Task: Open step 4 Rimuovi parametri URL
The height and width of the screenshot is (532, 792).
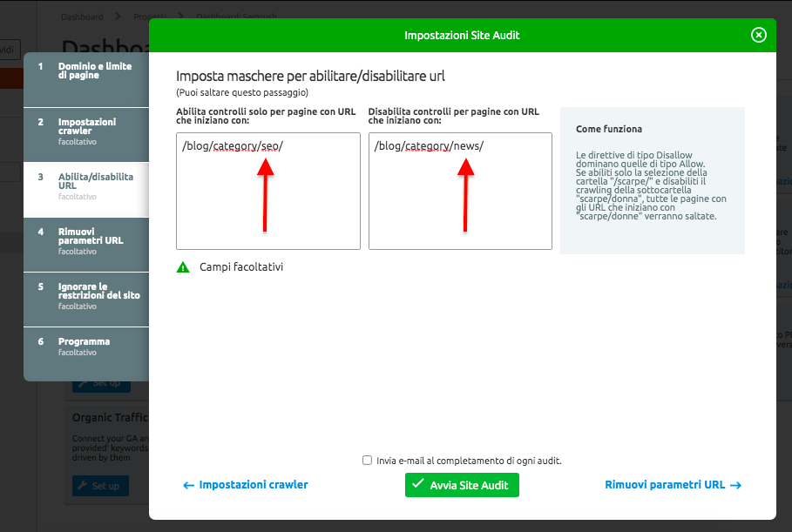Action: point(86,245)
